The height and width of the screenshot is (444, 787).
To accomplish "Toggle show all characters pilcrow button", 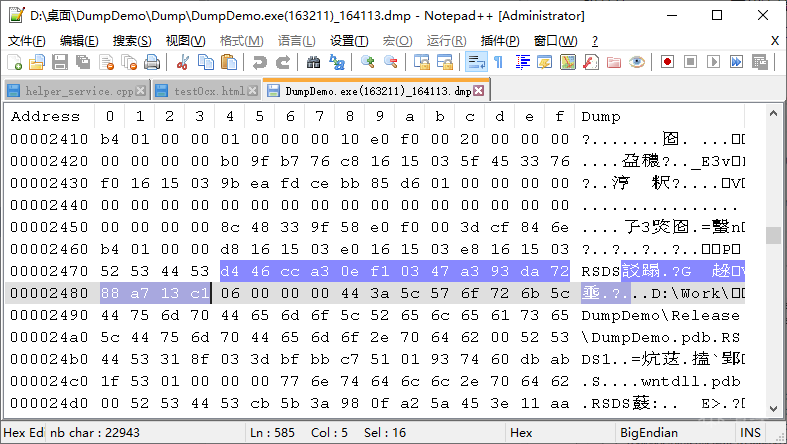I will click(498, 62).
